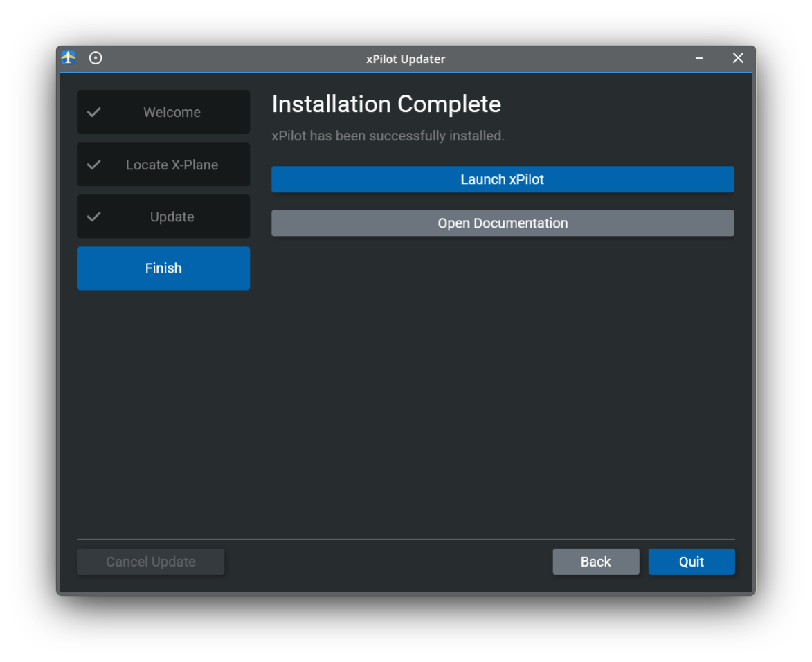Image resolution: width=812 pixels, height=662 pixels.
Task: Click the circled dot icon in title bar
Action: [x=96, y=58]
